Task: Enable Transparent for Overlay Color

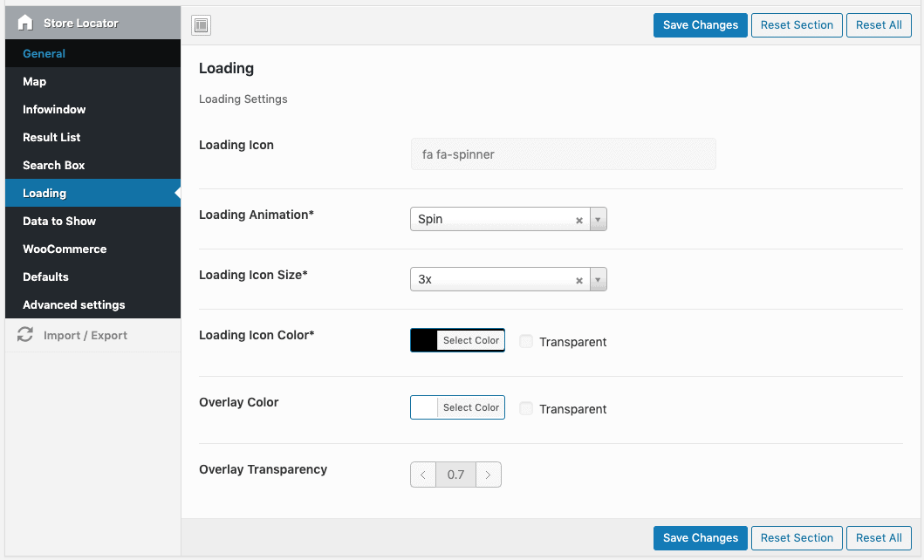Action: click(x=526, y=408)
